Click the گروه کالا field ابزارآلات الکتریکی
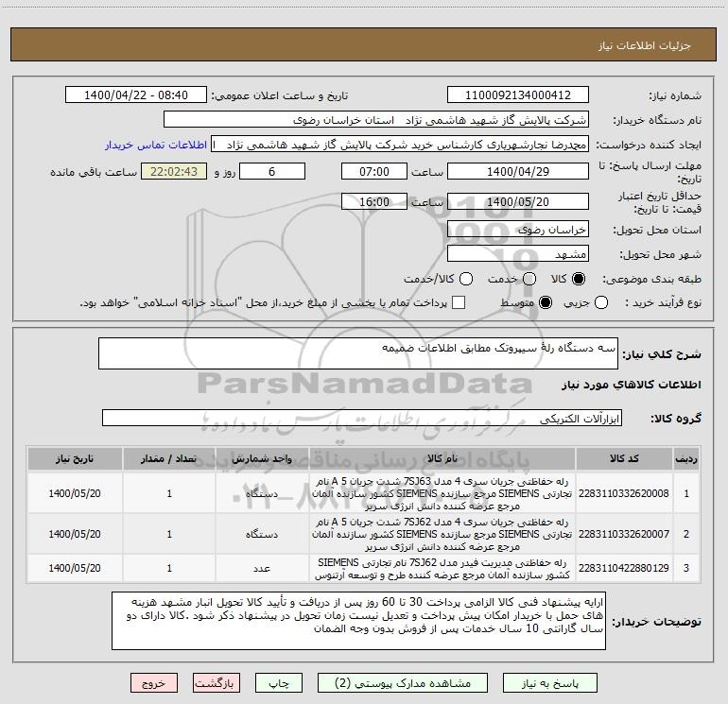 [x=362, y=418]
